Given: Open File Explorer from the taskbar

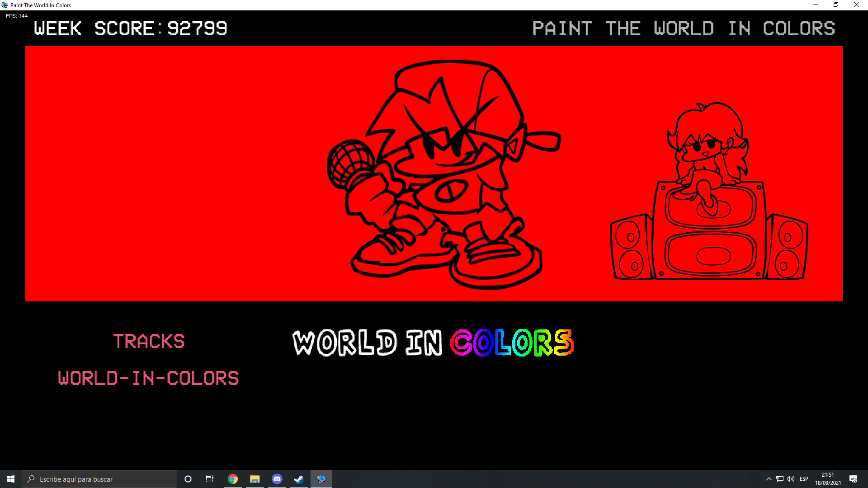Looking at the screenshot, I should pos(255,479).
